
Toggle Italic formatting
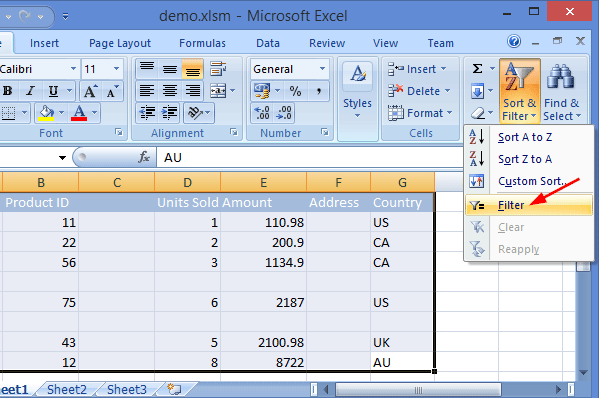pos(31,91)
